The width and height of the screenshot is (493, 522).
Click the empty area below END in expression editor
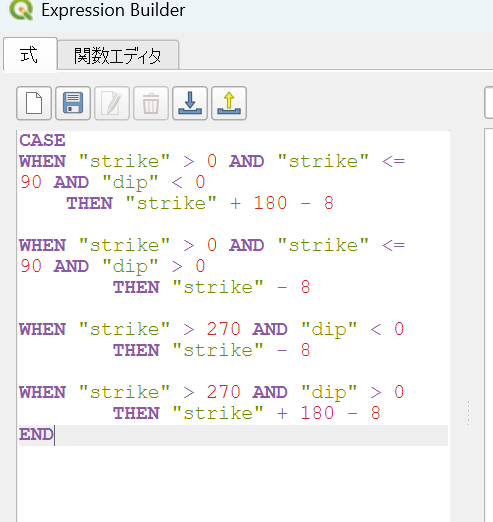(233, 483)
